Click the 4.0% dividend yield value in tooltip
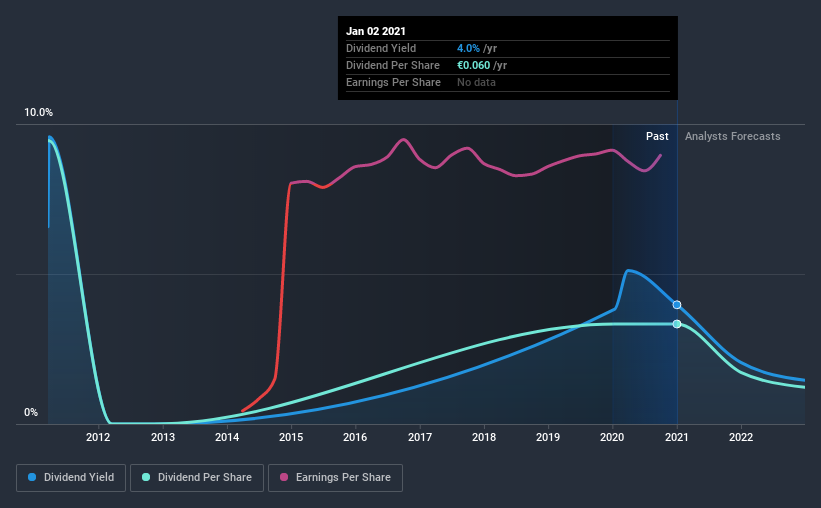The height and width of the screenshot is (508, 821). [468, 48]
